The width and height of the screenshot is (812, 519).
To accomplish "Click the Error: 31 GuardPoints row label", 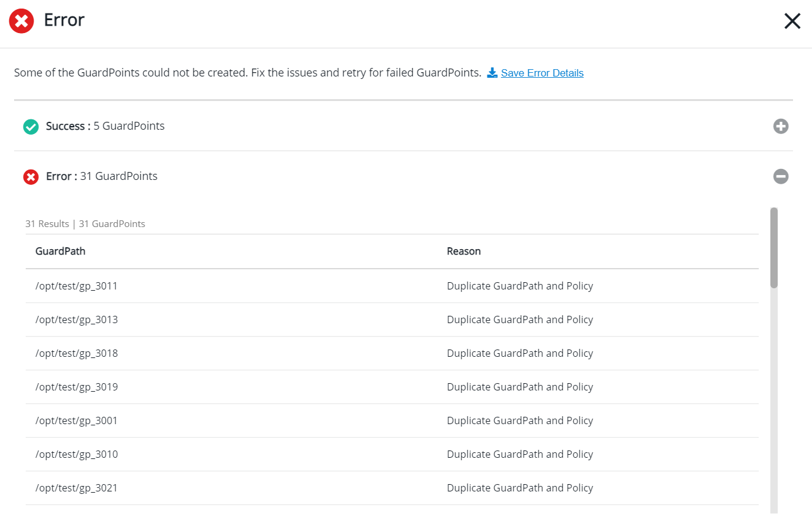I will (102, 176).
